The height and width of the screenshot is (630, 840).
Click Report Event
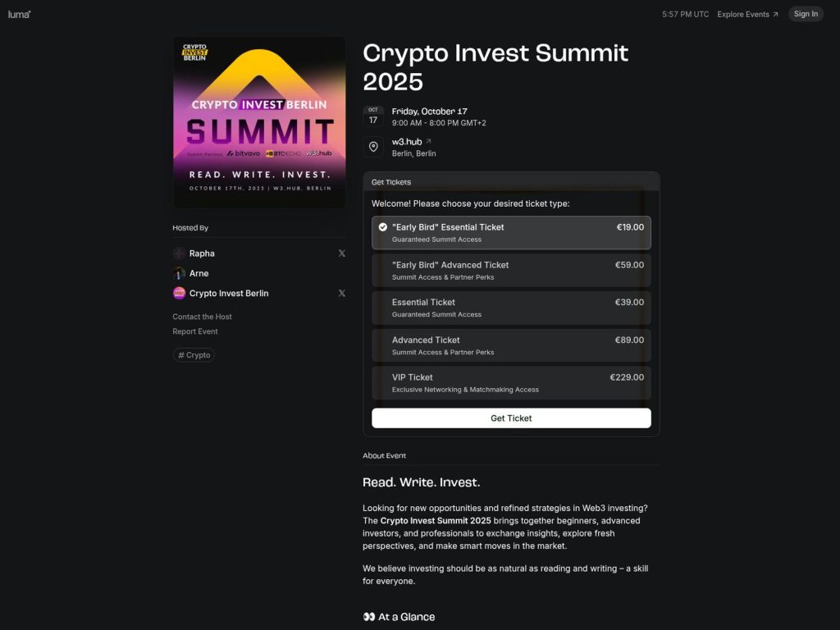coord(194,331)
